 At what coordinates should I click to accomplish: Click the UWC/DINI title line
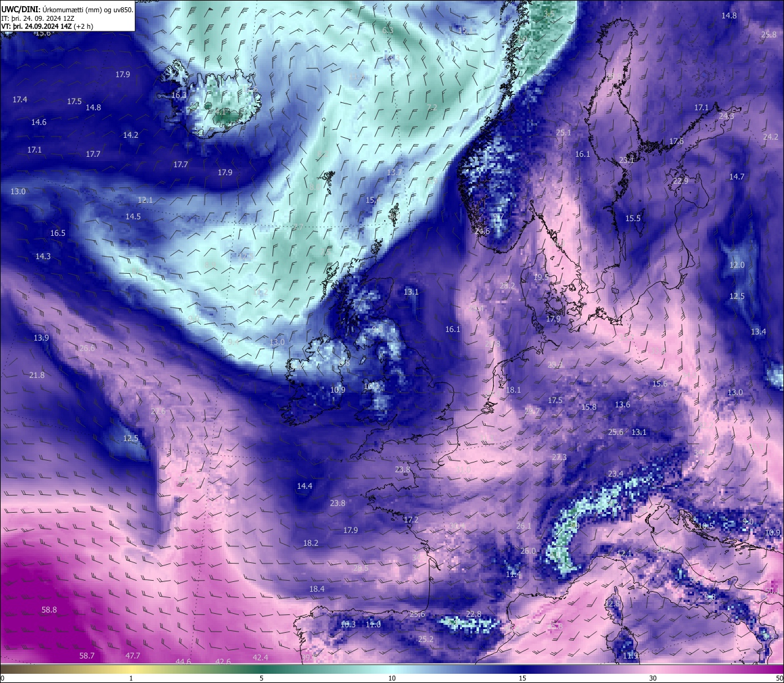67,9
